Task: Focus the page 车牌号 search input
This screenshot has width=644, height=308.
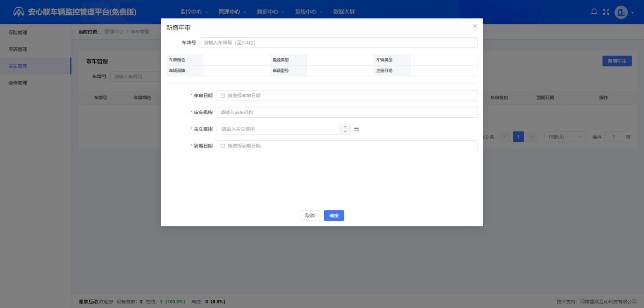Action: [x=135, y=76]
